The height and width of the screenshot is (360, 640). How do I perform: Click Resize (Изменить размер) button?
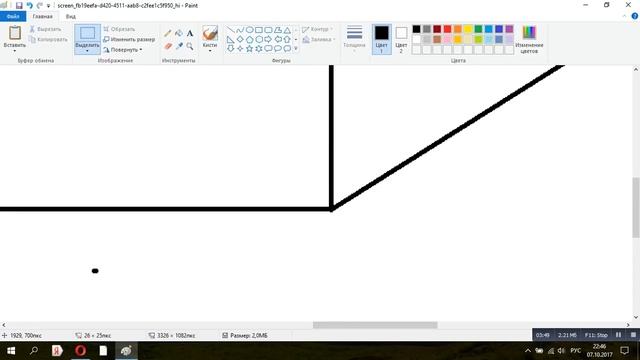tap(129, 40)
